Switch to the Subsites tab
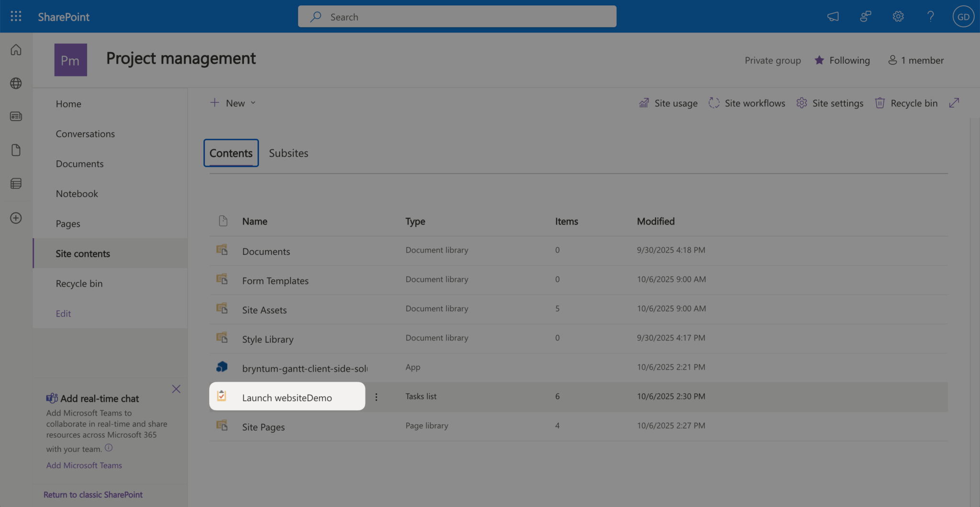Image resolution: width=980 pixels, height=507 pixels. (x=288, y=153)
